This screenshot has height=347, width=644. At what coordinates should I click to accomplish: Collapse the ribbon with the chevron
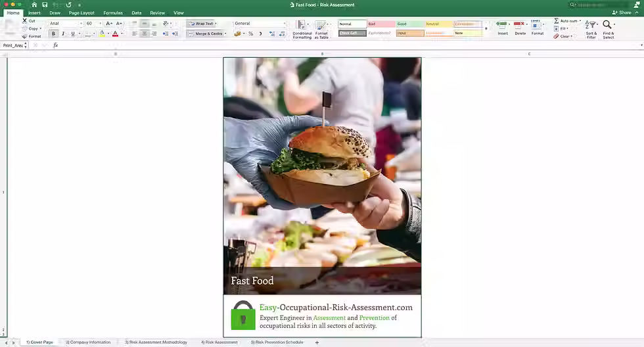coord(637,12)
